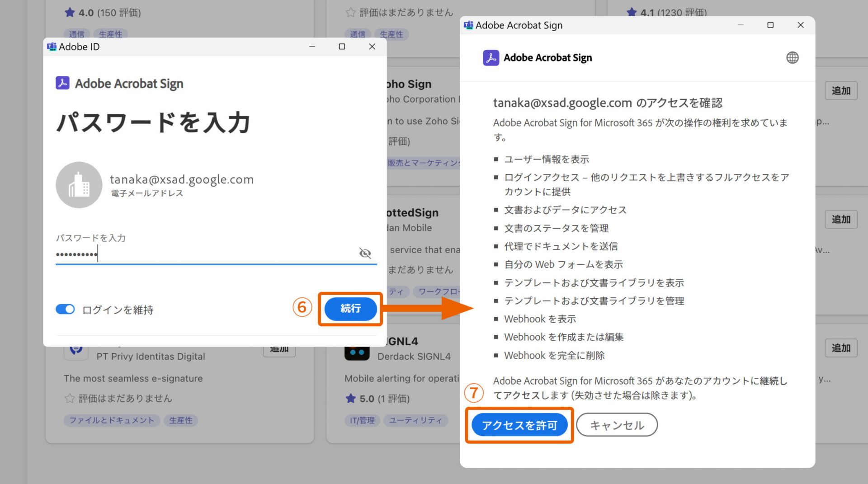Select tanaka@xsad.google.com email in Adobe ID window
The image size is (868, 484).
182,179
